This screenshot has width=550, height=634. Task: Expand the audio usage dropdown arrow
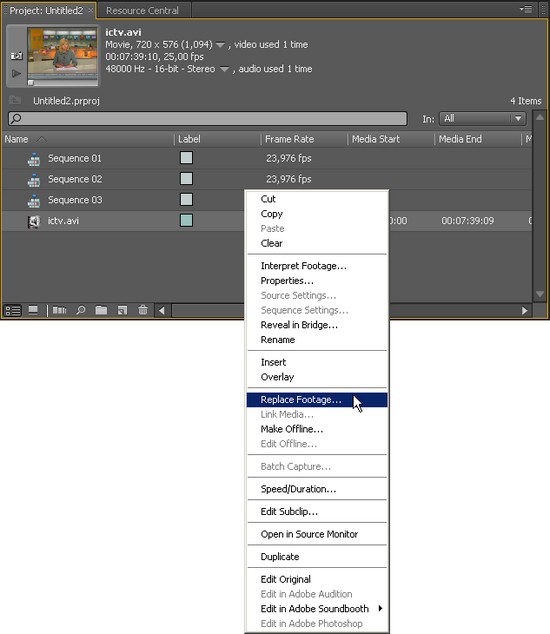point(224,69)
